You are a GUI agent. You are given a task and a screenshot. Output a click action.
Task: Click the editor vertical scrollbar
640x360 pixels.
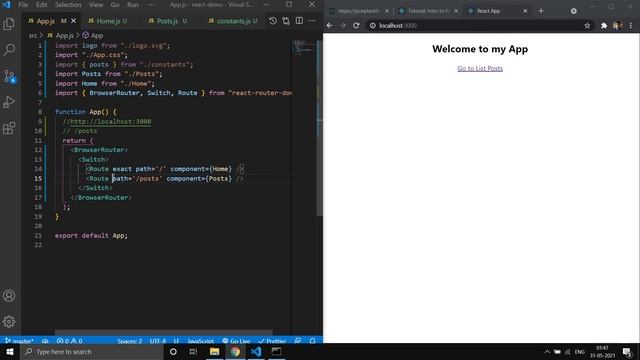coord(320,127)
